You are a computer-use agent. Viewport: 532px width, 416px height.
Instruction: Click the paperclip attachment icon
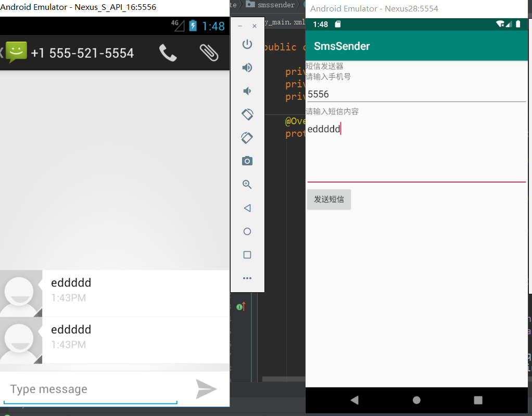click(208, 54)
